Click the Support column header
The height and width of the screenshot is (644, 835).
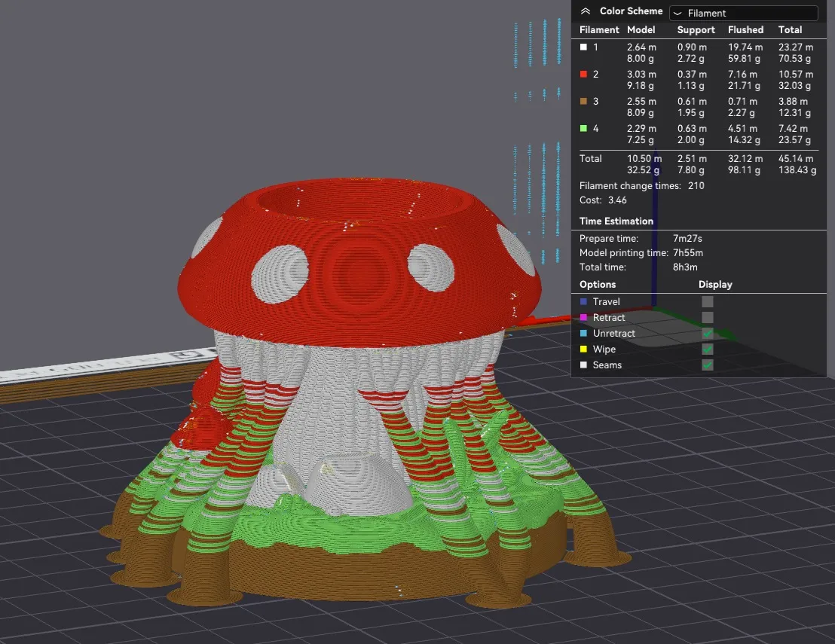point(696,30)
